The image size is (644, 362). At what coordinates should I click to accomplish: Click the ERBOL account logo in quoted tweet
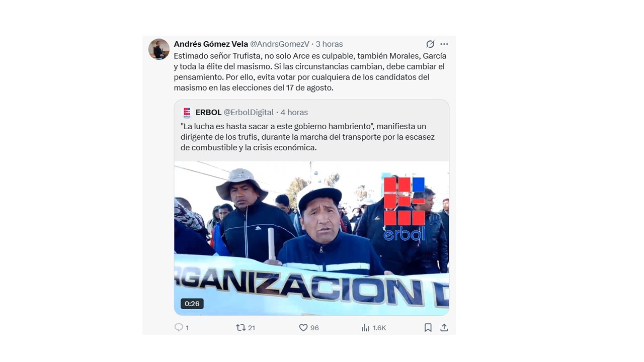pyautogui.click(x=187, y=112)
